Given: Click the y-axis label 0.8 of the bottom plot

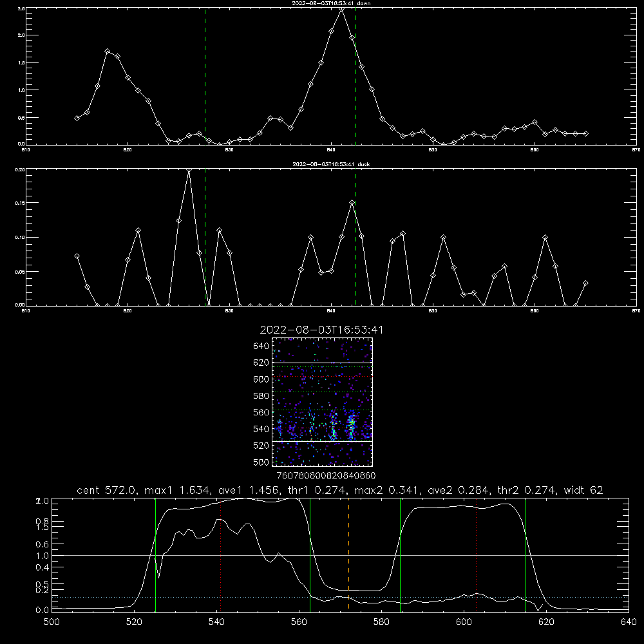Looking at the screenshot, I should [x=43, y=521].
